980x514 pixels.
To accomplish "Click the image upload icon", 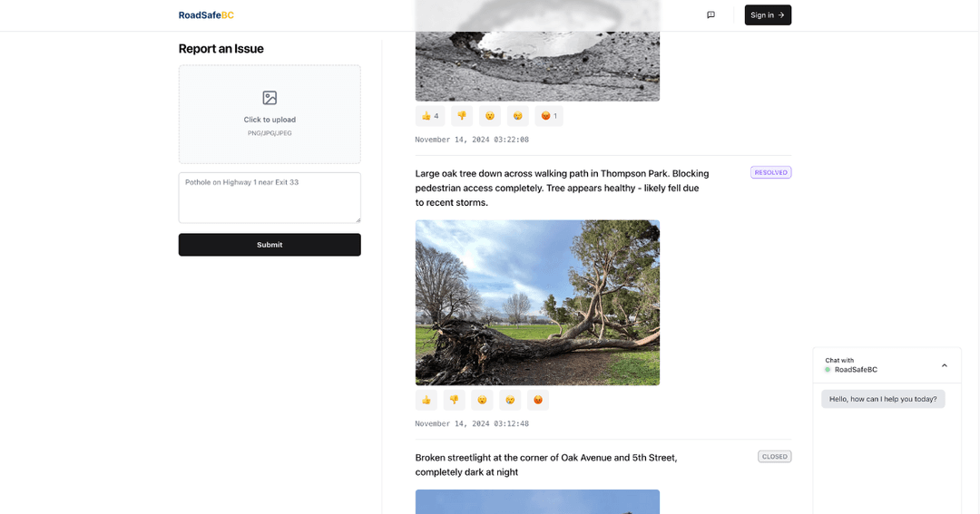I will coord(269,97).
